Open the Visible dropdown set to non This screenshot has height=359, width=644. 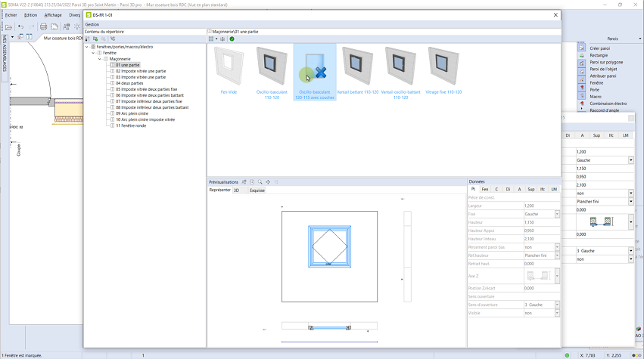point(558,312)
